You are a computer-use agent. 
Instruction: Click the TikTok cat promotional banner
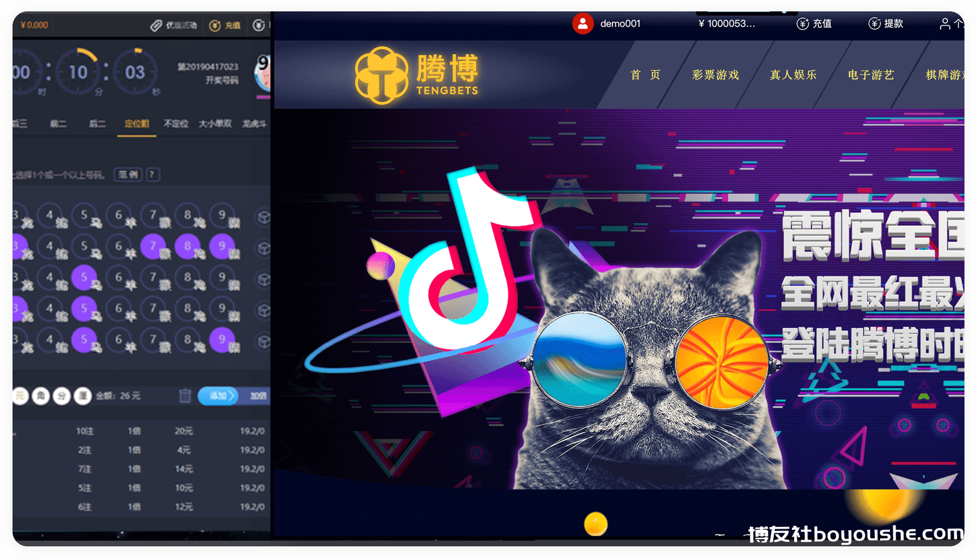click(x=619, y=299)
